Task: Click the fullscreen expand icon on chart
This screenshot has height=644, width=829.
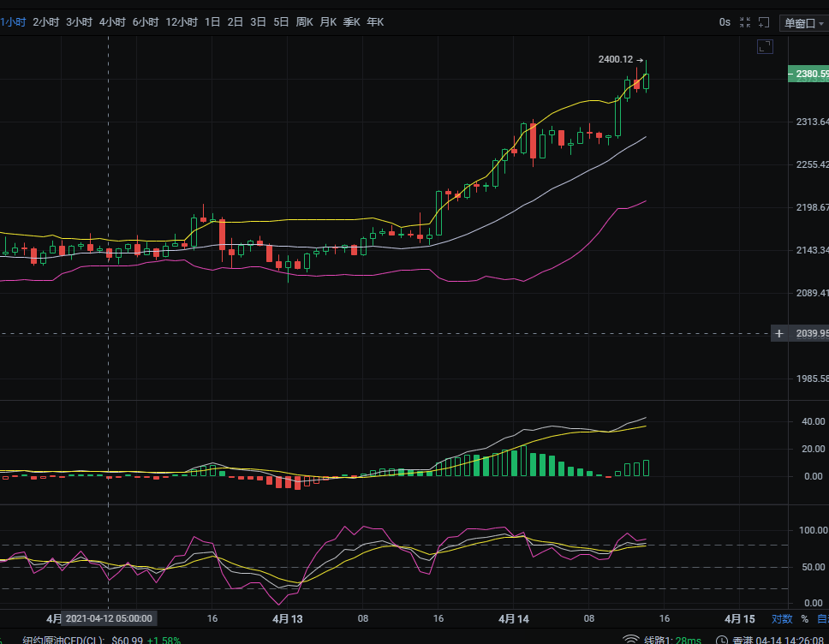Action: point(765,46)
